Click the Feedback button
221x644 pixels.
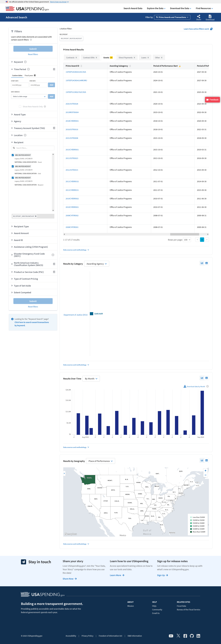click(212, 99)
